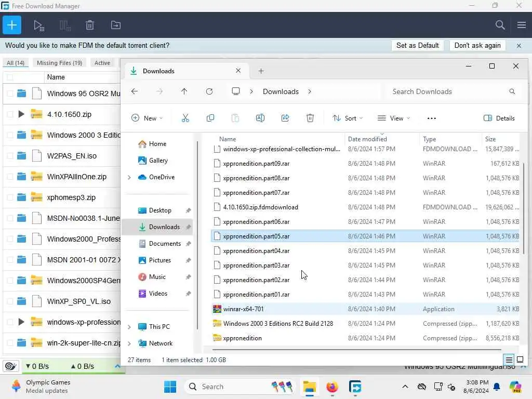Resume 4.10.1650.zip with play arrow
The image size is (532, 399).
pyautogui.click(x=21, y=114)
